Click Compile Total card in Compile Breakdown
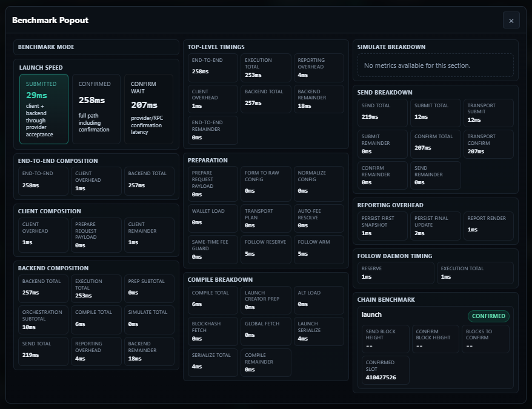Image resolution: width=532 pixels, height=409 pixels. point(213,300)
